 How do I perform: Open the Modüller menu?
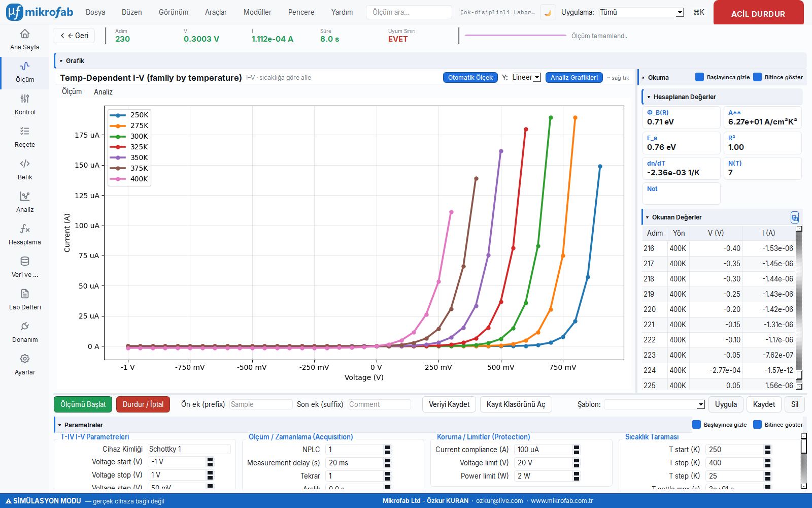[257, 12]
